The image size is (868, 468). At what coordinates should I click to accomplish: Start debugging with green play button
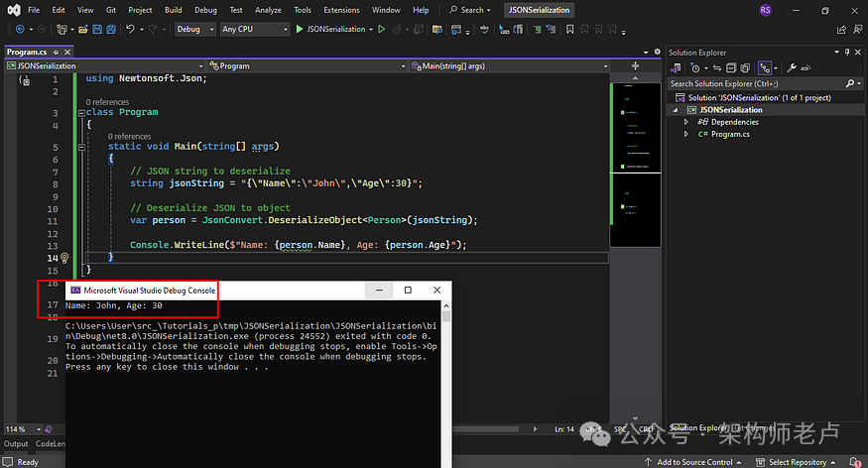tap(299, 29)
